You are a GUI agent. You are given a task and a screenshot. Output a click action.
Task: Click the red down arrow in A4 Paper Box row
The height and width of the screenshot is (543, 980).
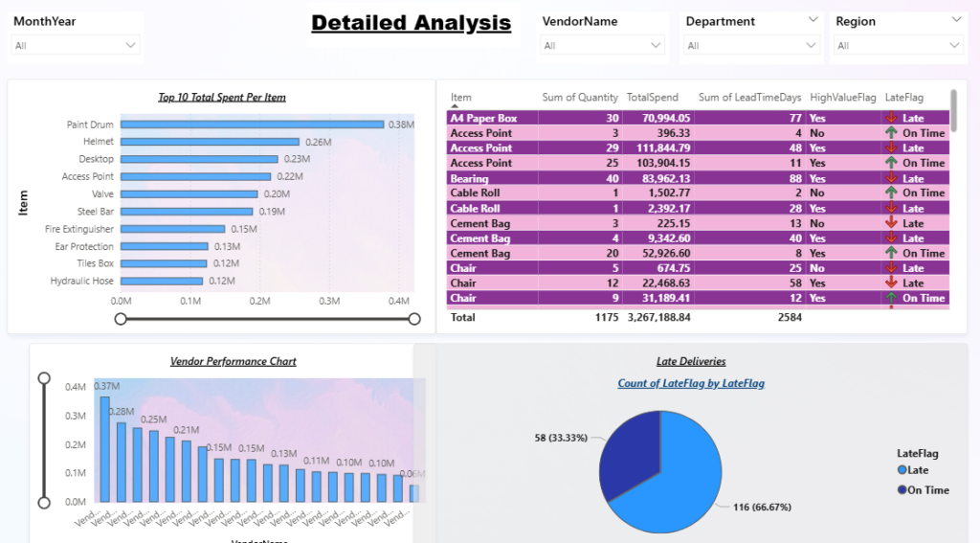click(891, 118)
